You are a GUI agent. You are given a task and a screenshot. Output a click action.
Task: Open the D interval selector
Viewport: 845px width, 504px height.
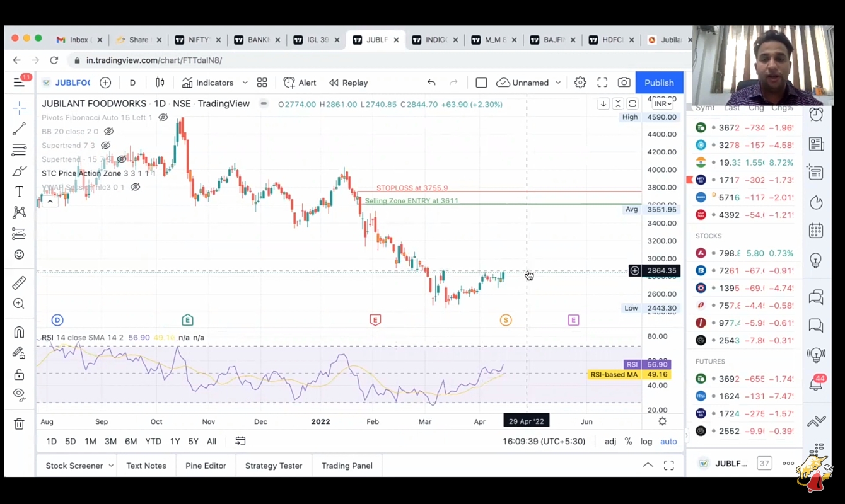pos(132,83)
